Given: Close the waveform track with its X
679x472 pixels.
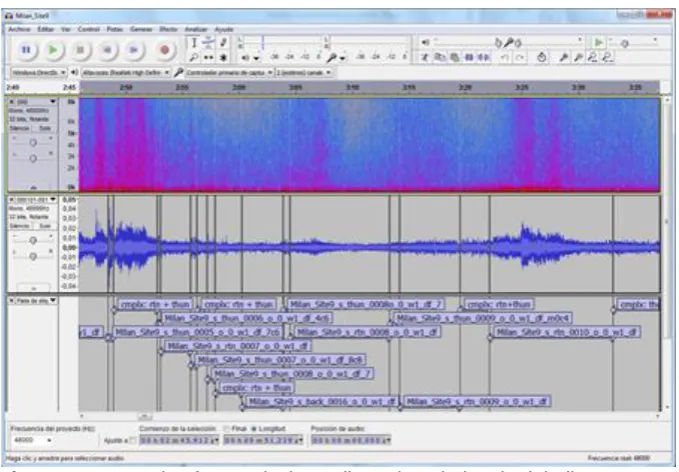Looking at the screenshot, I should click(12, 200).
